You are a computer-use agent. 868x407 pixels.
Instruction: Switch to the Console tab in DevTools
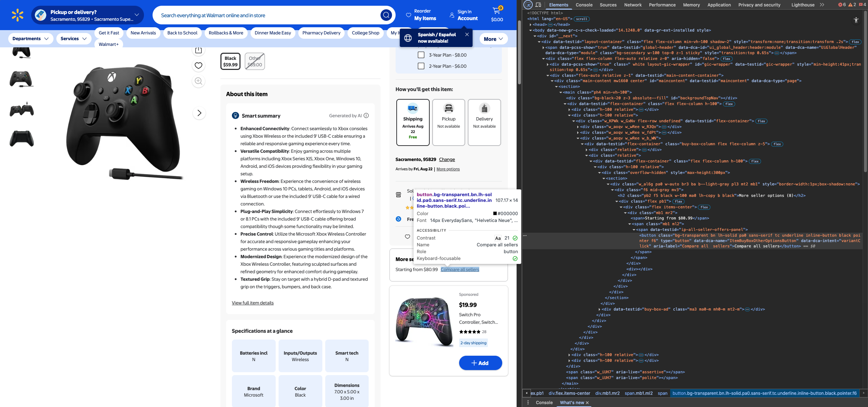click(584, 5)
